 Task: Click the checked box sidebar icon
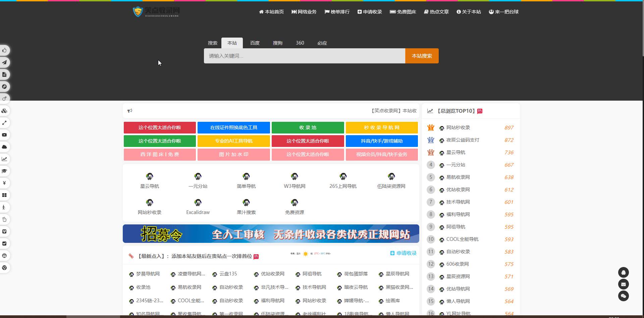pyautogui.click(x=4, y=244)
